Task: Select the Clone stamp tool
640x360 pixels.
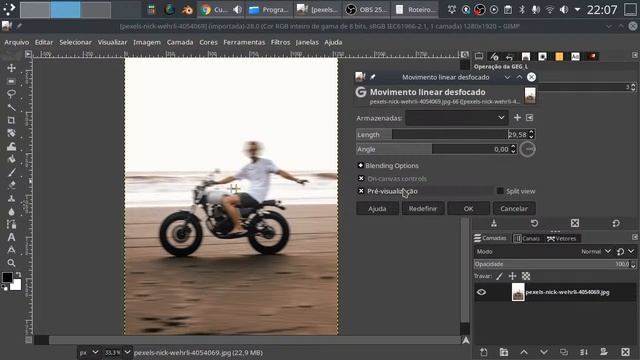Action: 11,198
